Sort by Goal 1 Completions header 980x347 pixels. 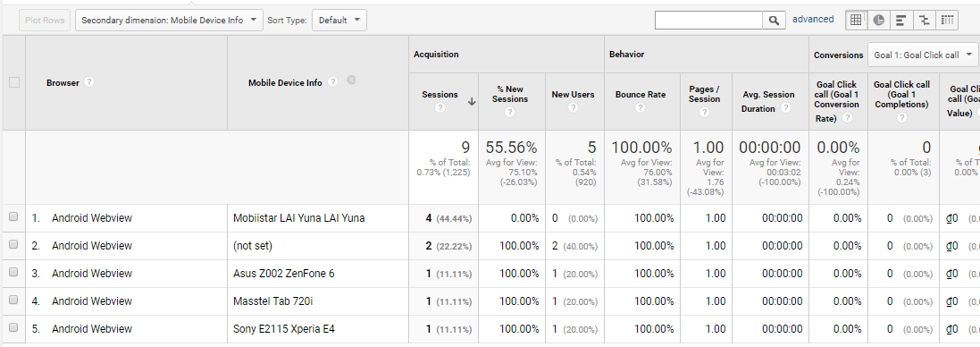901,94
